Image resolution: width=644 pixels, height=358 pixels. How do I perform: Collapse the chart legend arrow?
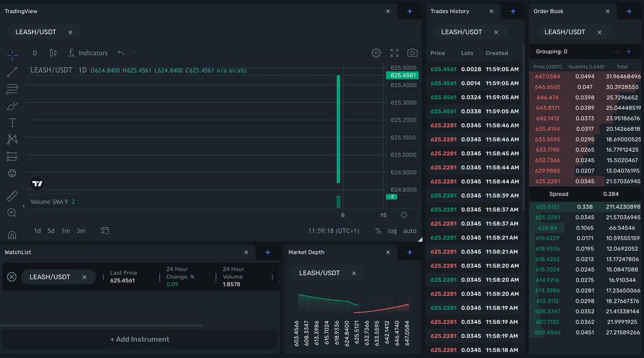click(24, 206)
